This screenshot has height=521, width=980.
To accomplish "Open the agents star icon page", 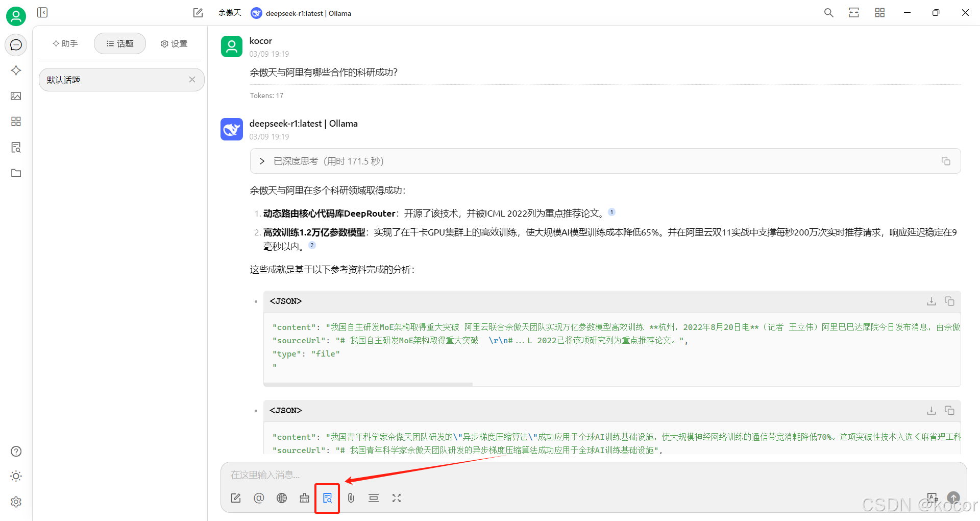I will coord(16,70).
